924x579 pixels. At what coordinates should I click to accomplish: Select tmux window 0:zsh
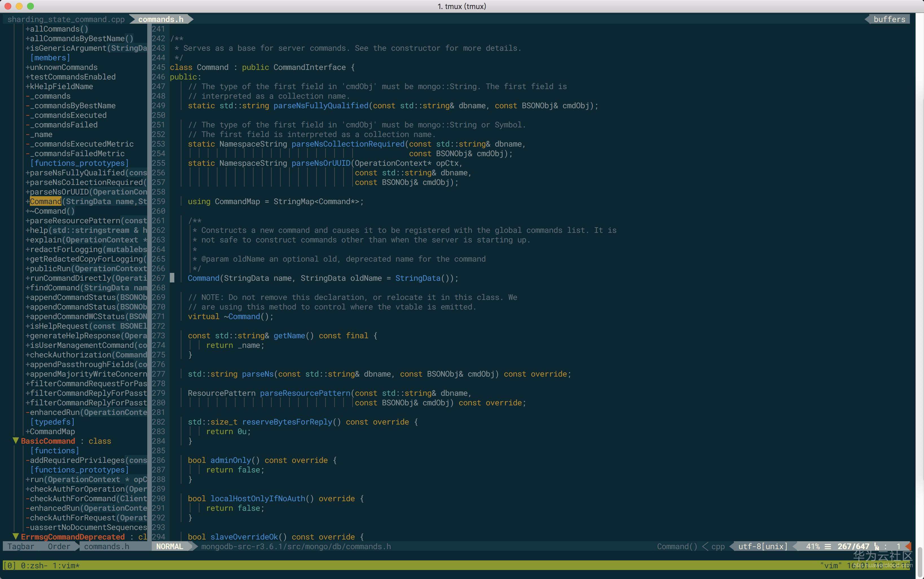33,565
